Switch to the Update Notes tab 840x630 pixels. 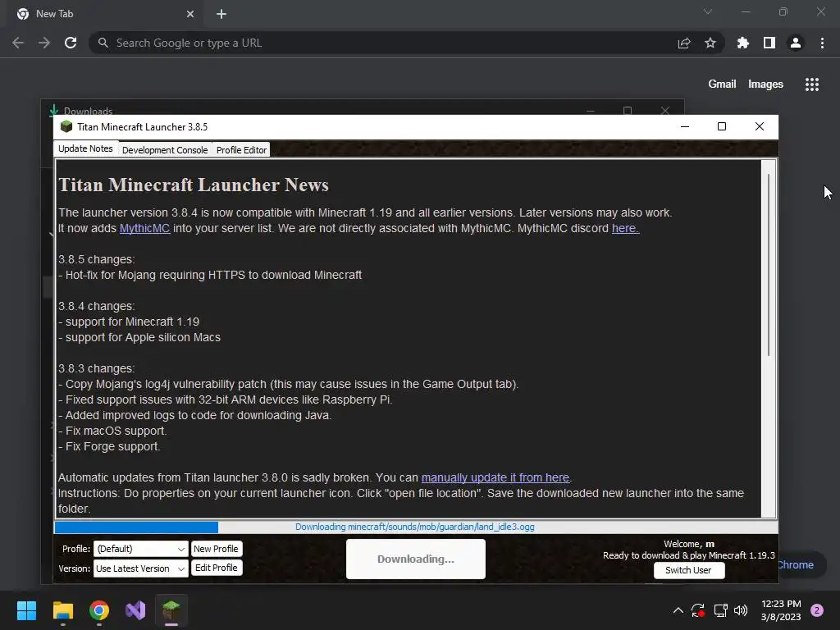click(85, 148)
